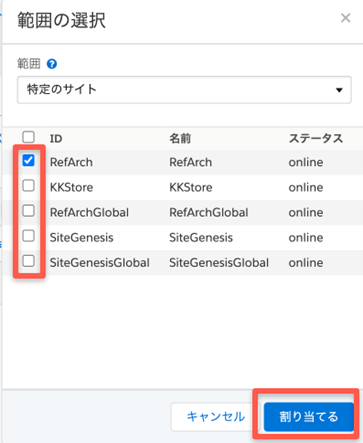This screenshot has height=443, width=363.
Task: Enable the RefArchGlobal checkbox
Action: 28,211
